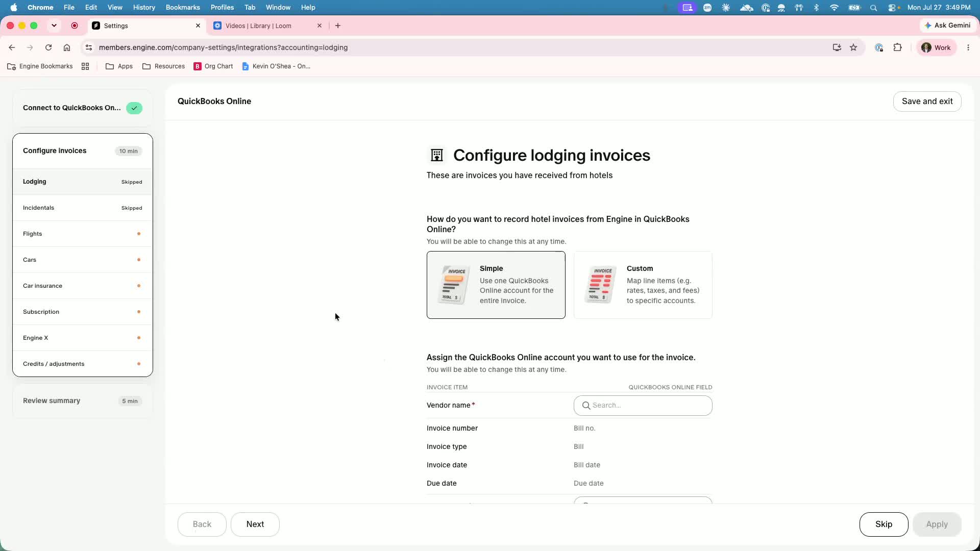Click the Apply button
This screenshot has width=980, height=551.
tap(937, 524)
